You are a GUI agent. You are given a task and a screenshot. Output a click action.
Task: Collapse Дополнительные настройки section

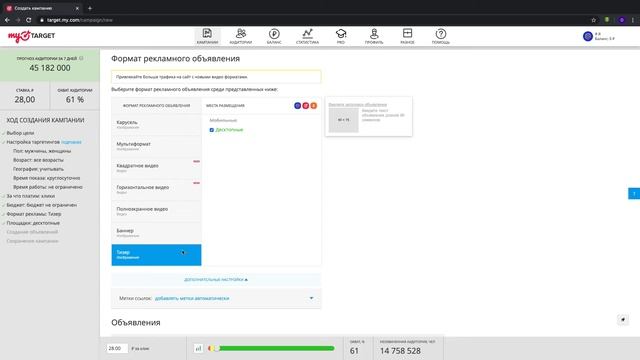[x=216, y=280]
